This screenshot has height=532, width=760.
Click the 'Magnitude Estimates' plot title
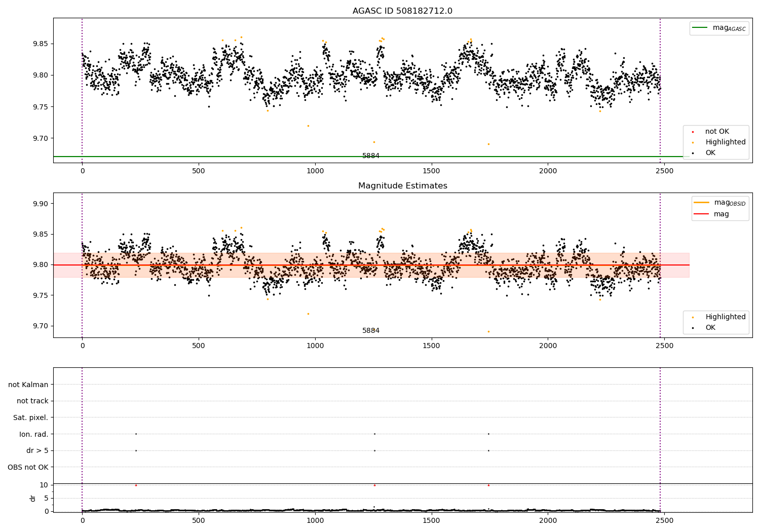click(x=402, y=186)
